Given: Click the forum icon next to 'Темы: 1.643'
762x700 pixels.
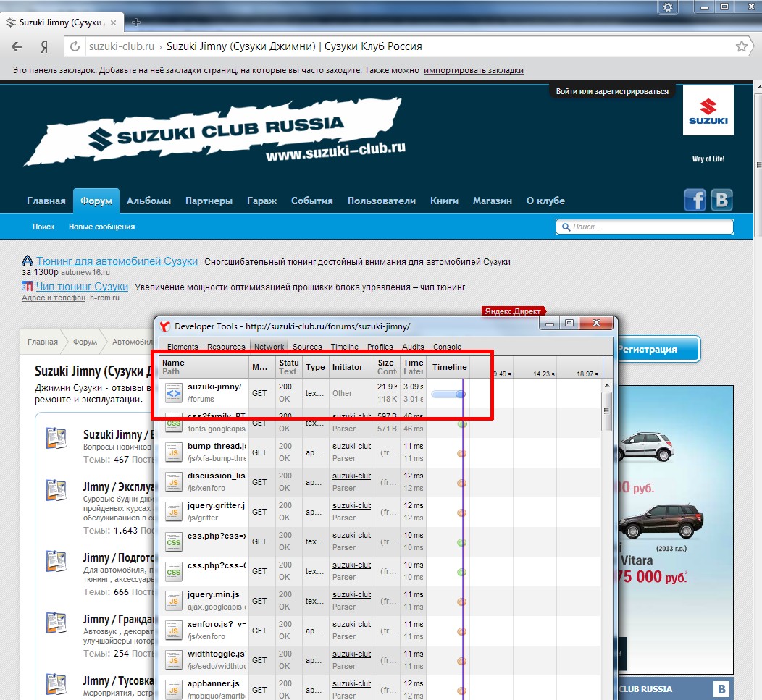Looking at the screenshot, I should (56, 489).
